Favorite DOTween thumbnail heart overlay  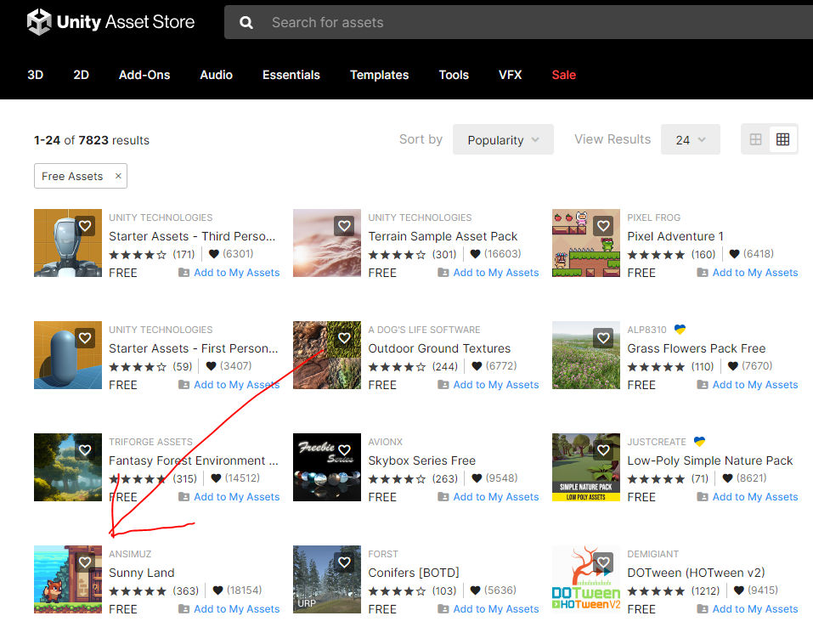coord(603,562)
